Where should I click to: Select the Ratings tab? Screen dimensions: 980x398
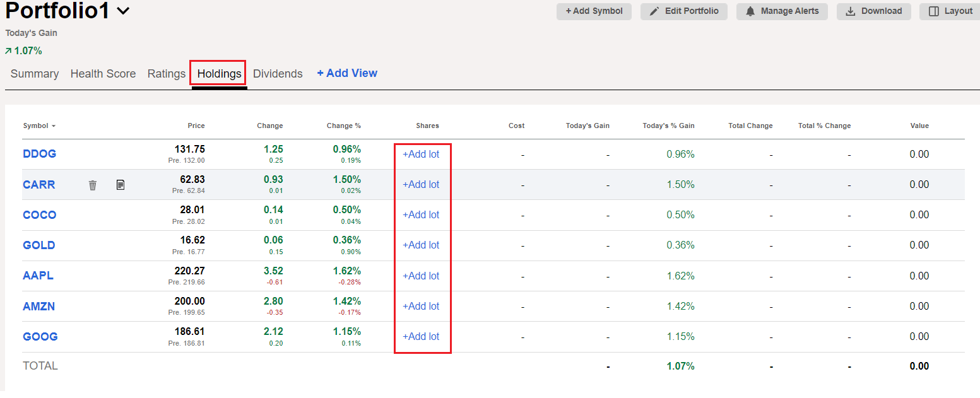(x=166, y=73)
